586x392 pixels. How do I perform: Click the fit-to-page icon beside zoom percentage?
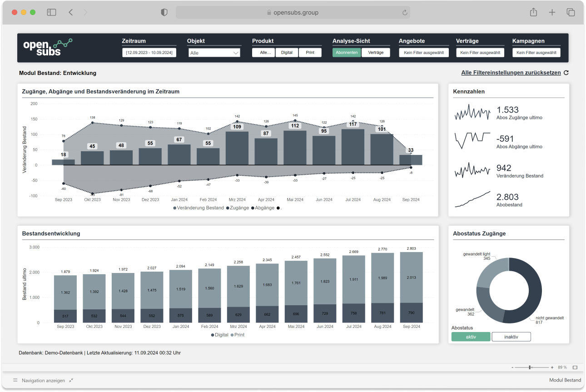click(x=575, y=367)
